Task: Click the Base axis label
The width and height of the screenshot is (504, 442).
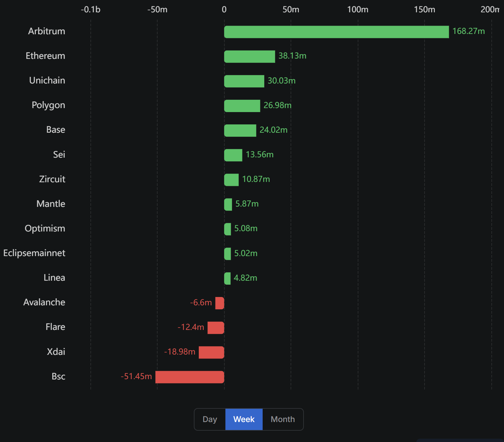Action: [x=56, y=130]
